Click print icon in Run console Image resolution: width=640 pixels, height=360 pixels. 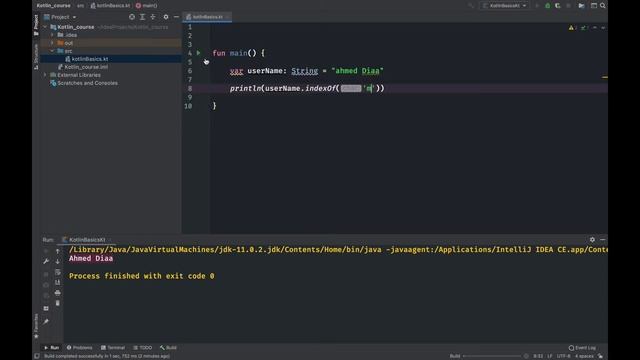[58, 293]
